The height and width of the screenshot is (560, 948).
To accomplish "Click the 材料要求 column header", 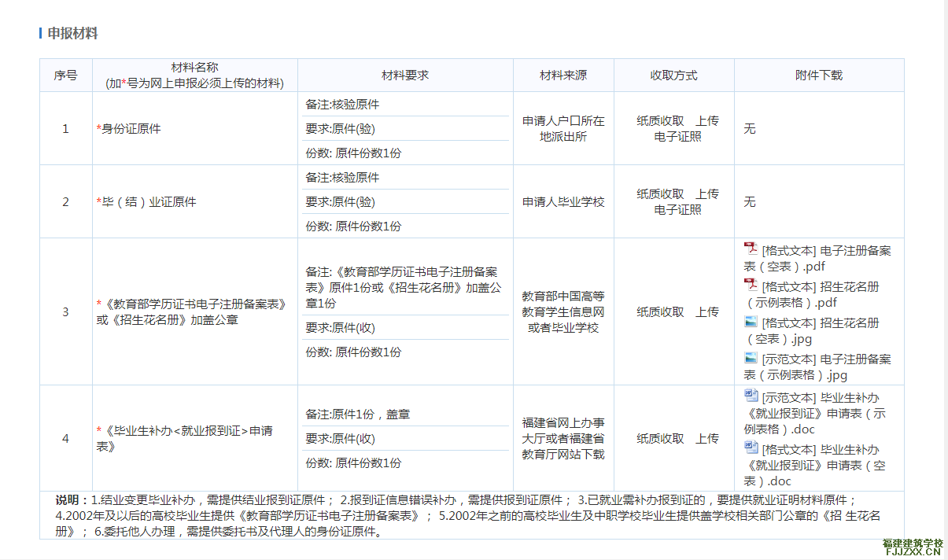I will [405, 76].
